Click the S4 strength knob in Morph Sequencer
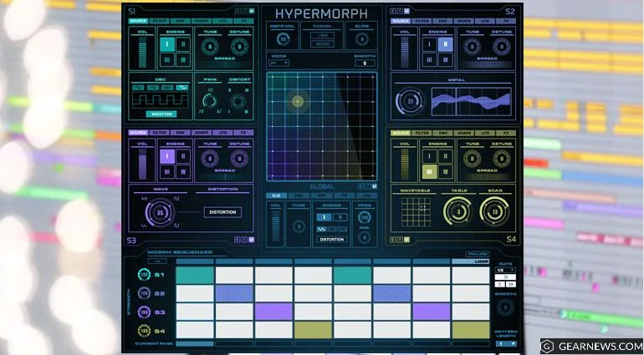 click(144, 331)
